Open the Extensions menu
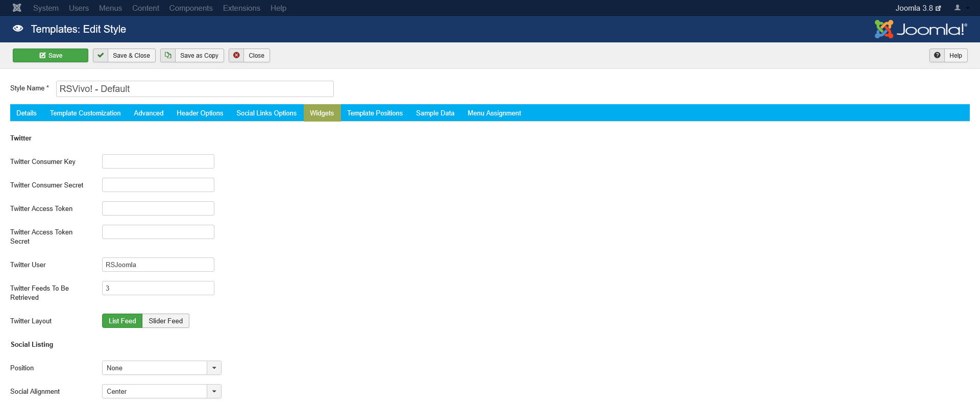This screenshot has height=404, width=980. [x=241, y=8]
